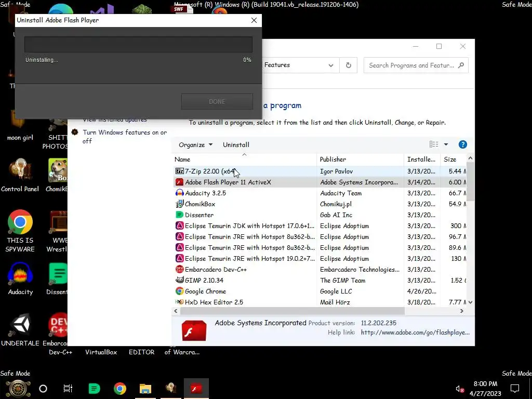The image size is (532, 399).
Task: Open the notification center icon
Action: tap(515, 389)
